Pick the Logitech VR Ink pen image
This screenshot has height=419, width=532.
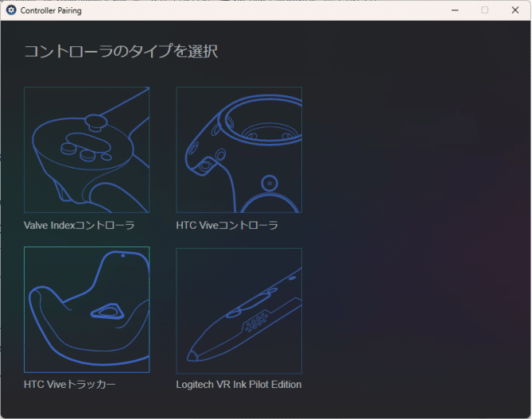(x=239, y=311)
